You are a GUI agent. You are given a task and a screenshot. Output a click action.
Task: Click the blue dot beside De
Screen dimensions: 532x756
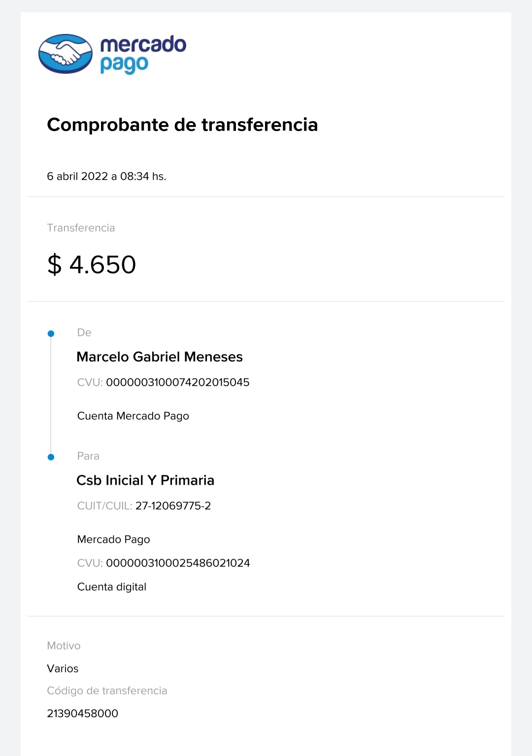(x=51, y=334)
